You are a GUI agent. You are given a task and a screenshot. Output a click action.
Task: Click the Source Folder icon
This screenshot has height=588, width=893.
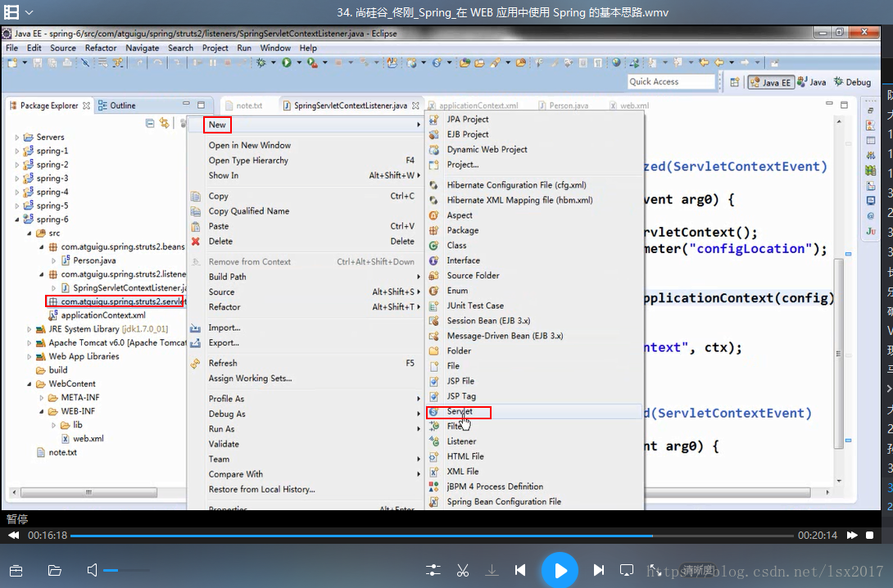[x=433, y=275]
